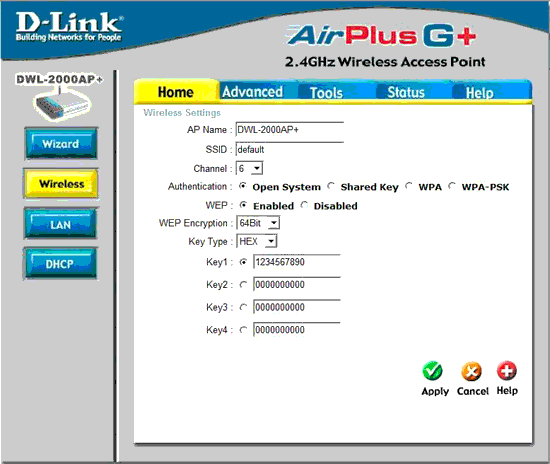Switch to the Status tab
This screenshot has height=464, width=550.
pyautogui.click(x=406, y=92)
